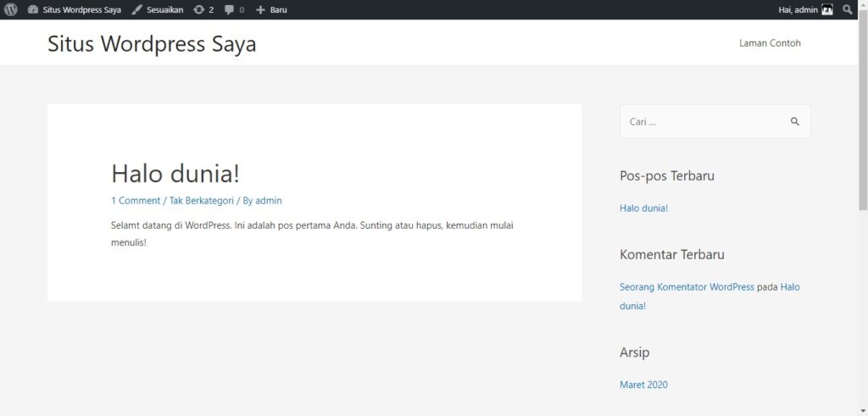Open Halo dunia! link under Komentar Terbaru
The image size is (868, 416).
tap(709, 297)
